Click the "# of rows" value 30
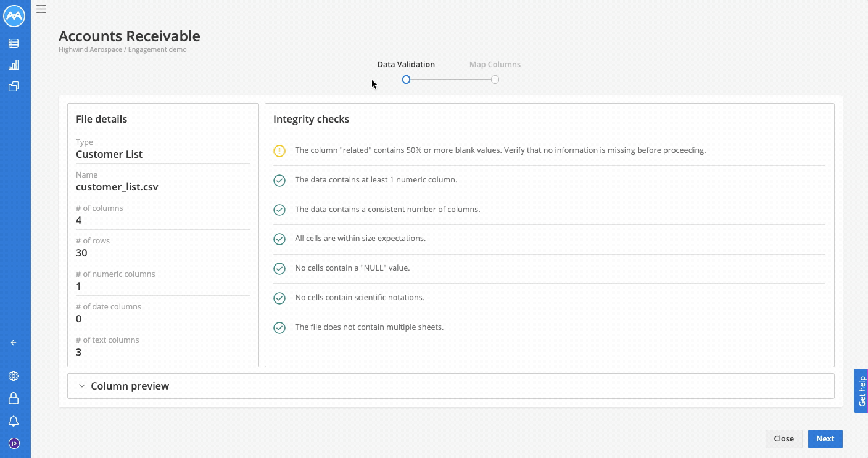This screenshot has height=458, width=868. coord(81,253)
